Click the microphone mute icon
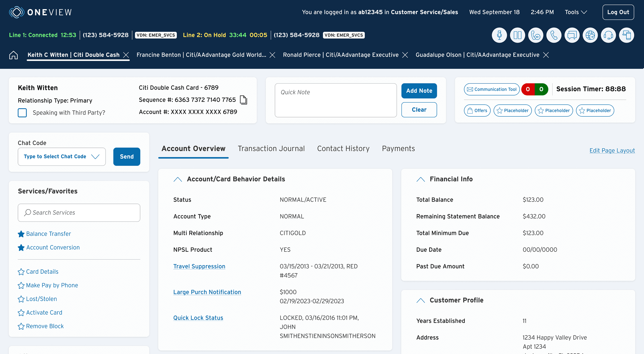644x354 pixels. pos(499,35)
